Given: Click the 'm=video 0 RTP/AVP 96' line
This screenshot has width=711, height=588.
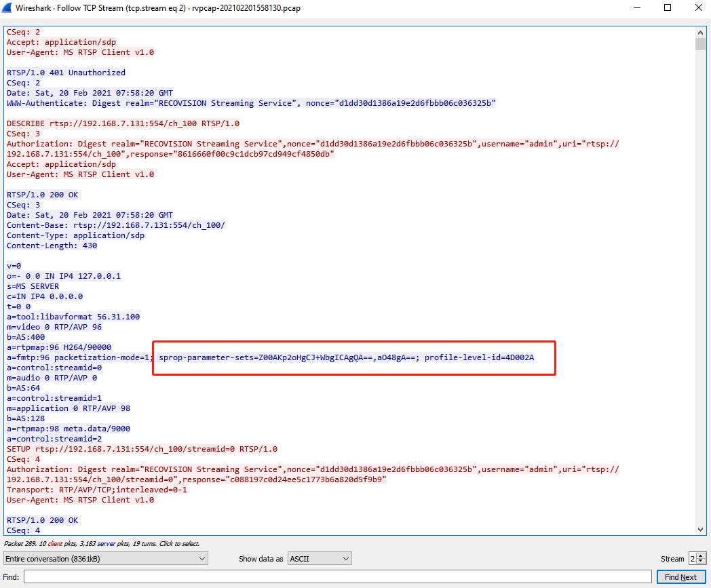Looking at the screenshot, I should point(54,327).
